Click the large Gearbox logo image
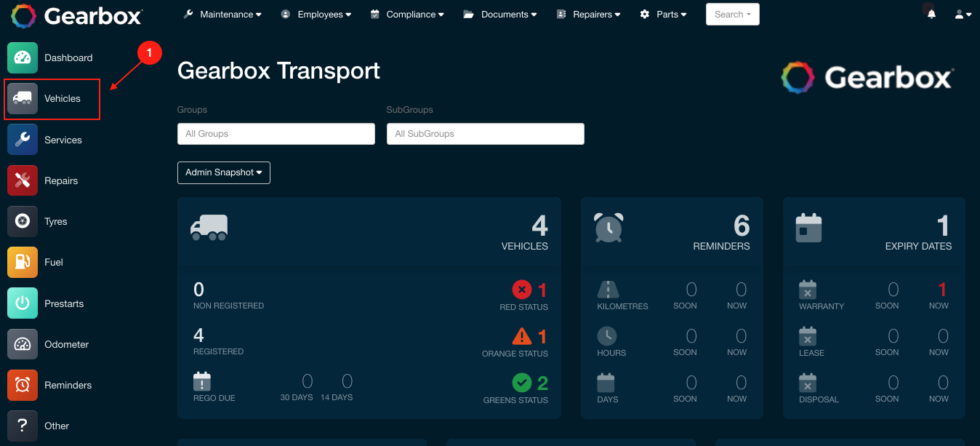This screenshot has width=980, height=446. click(x=867, y=78)
